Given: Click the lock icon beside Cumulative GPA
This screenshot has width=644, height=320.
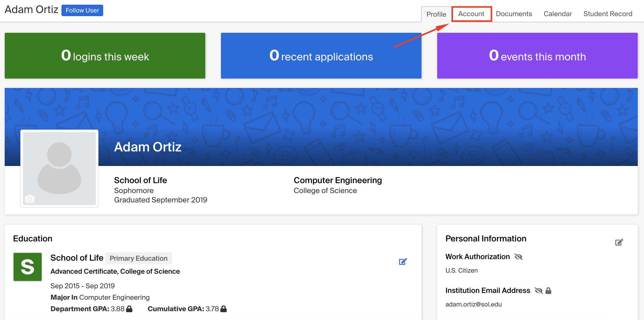Looking at the screenshot, I should (x=224, y=309).
